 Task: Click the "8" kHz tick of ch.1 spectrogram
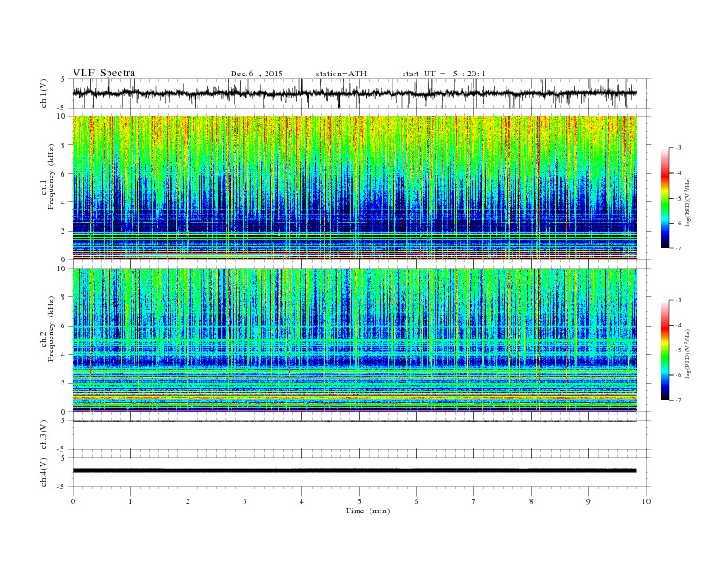point(63,145)
